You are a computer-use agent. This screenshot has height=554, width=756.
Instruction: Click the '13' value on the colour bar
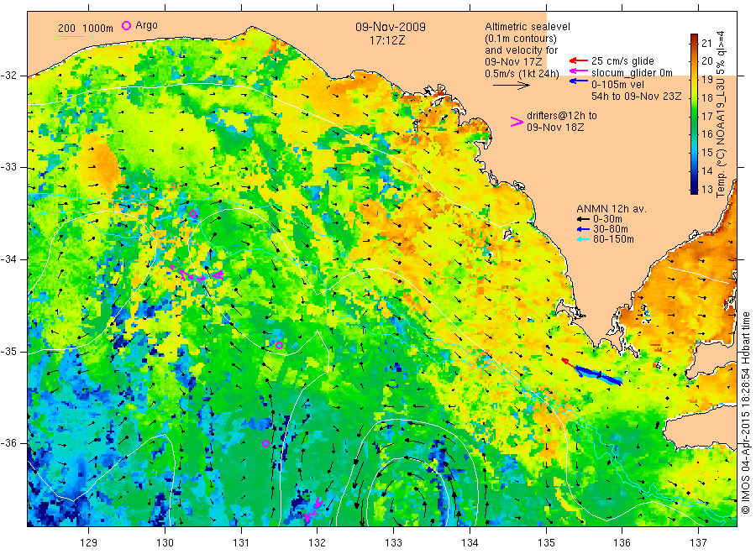tap(706, 190)
